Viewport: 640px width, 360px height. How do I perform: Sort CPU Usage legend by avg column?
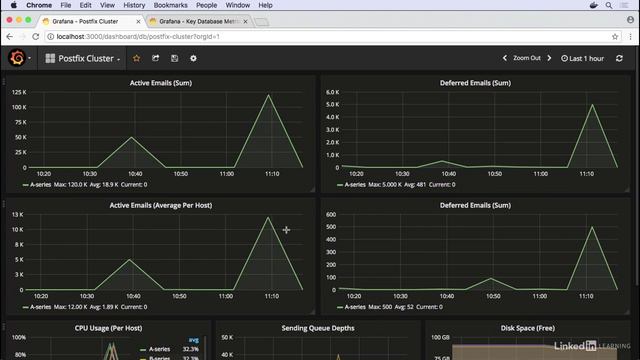point(193,340)
